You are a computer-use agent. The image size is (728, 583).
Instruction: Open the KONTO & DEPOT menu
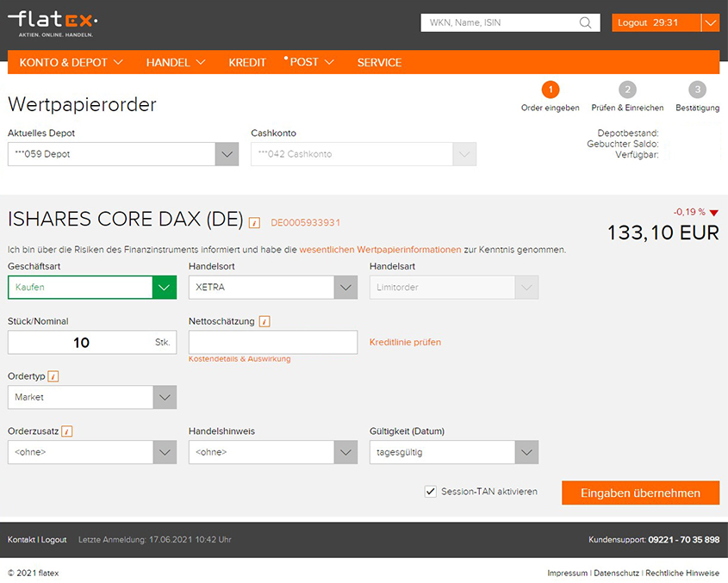click(x=71, y=62)
